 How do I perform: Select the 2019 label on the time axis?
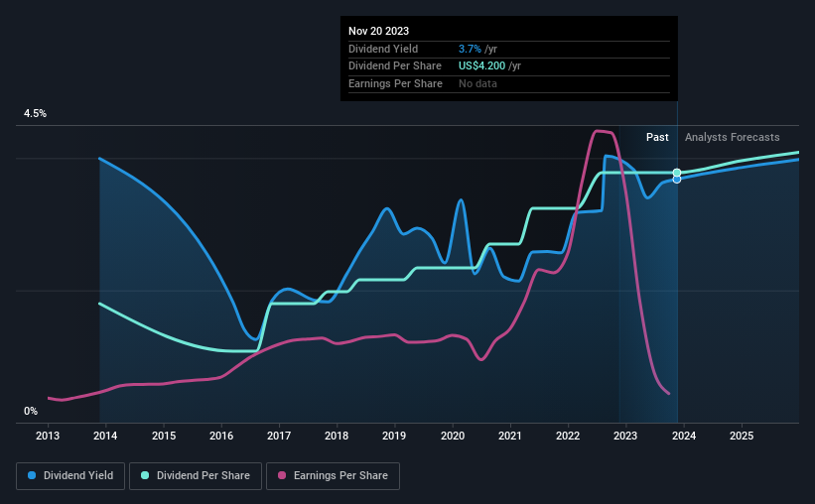tap(394, 436)
